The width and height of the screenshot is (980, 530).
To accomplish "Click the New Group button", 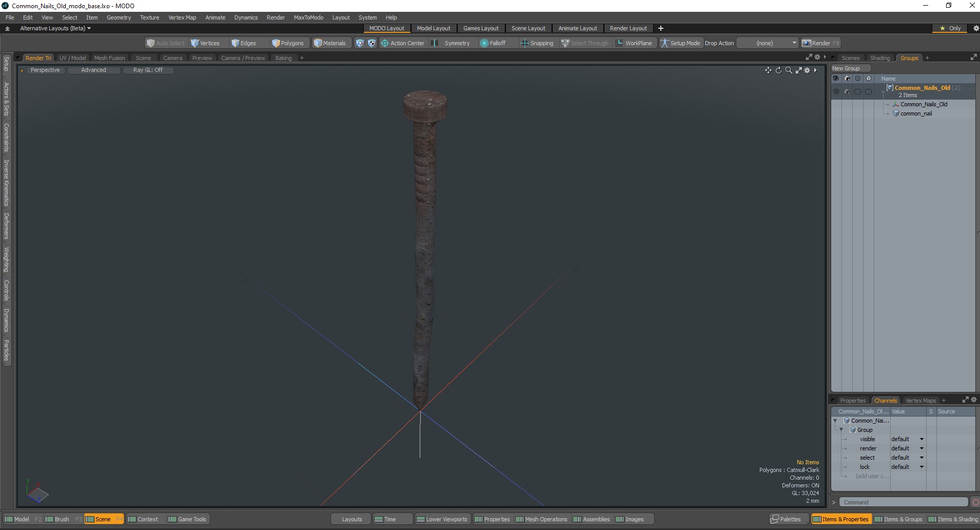I will [851, 68].
